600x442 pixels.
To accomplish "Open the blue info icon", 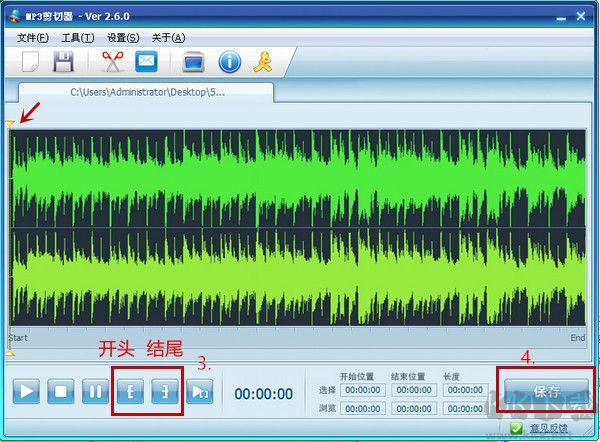I will coord(229,62).
